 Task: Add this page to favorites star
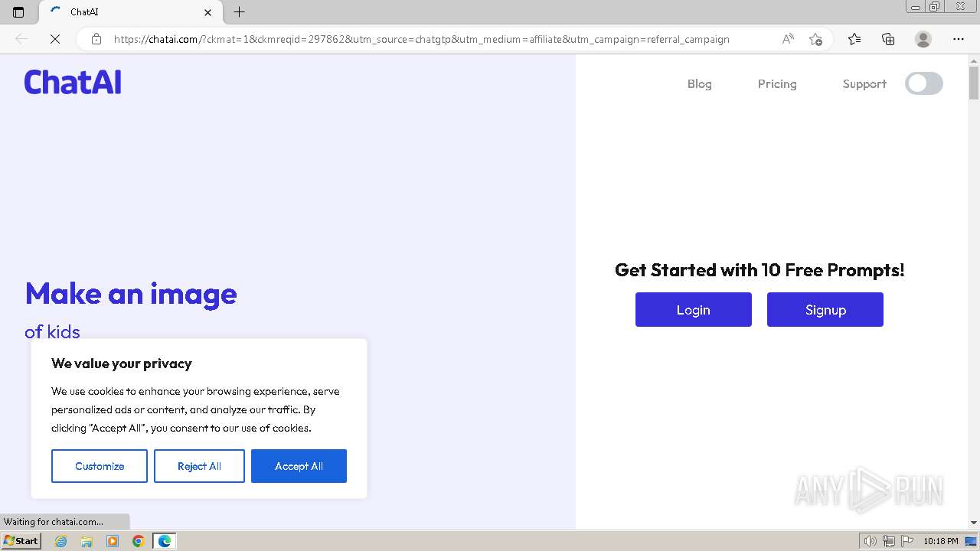815,39
